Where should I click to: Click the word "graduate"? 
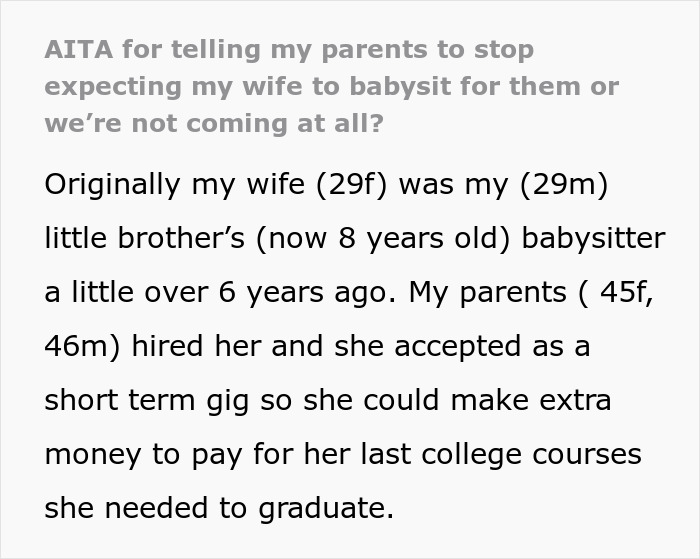[326, 508]
